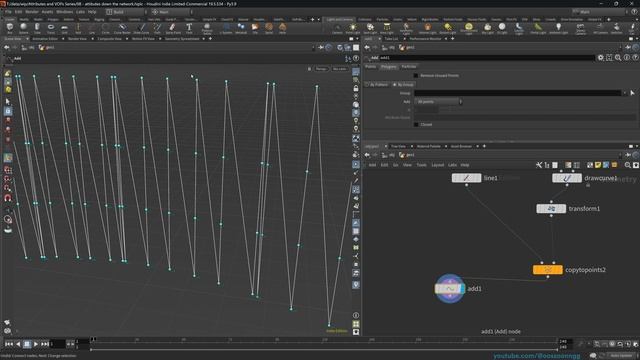Switch to the Geometry Spreadsheet tab
Image resolution: width=640 pixels, height=360 pixels.
182,39
